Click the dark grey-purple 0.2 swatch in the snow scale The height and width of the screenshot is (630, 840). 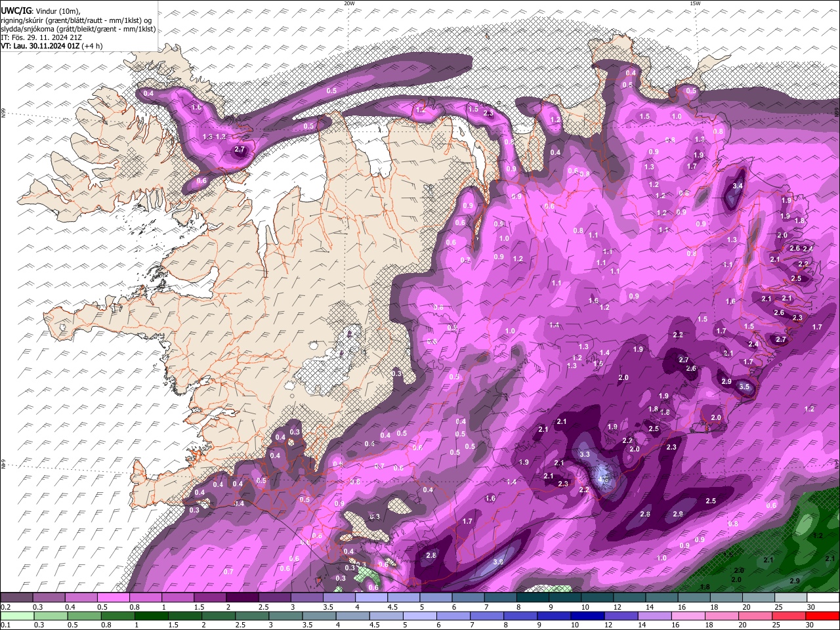17,597
